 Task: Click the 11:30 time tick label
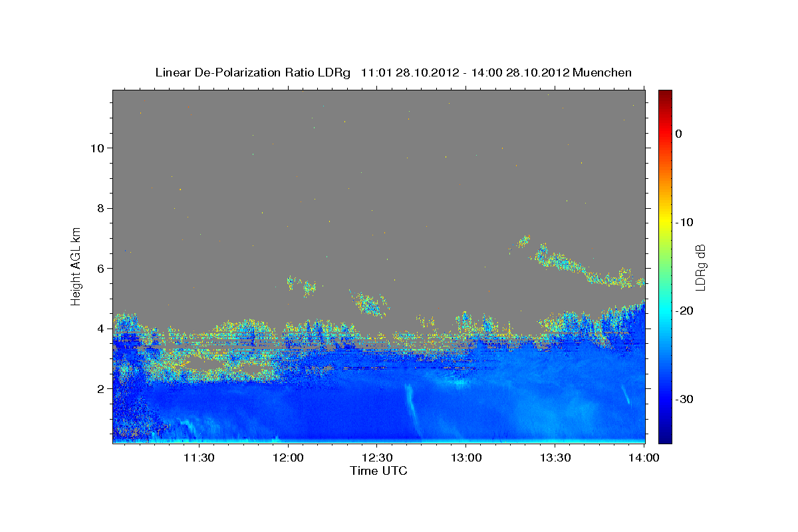coord(199,458)
